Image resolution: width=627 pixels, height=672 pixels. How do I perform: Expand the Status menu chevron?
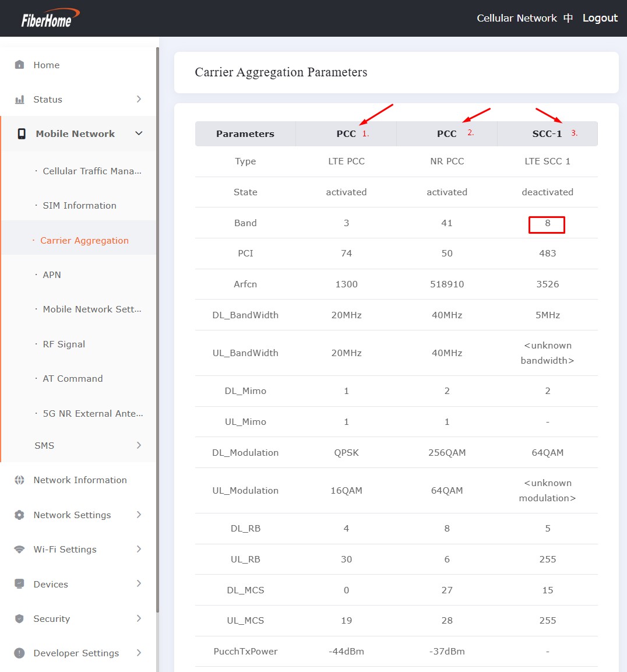point(139,99)
